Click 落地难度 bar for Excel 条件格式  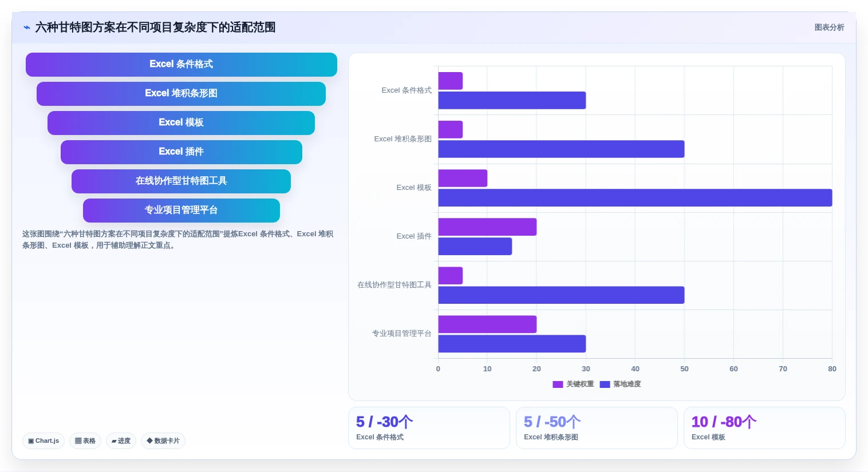click(x=512, y=100)
